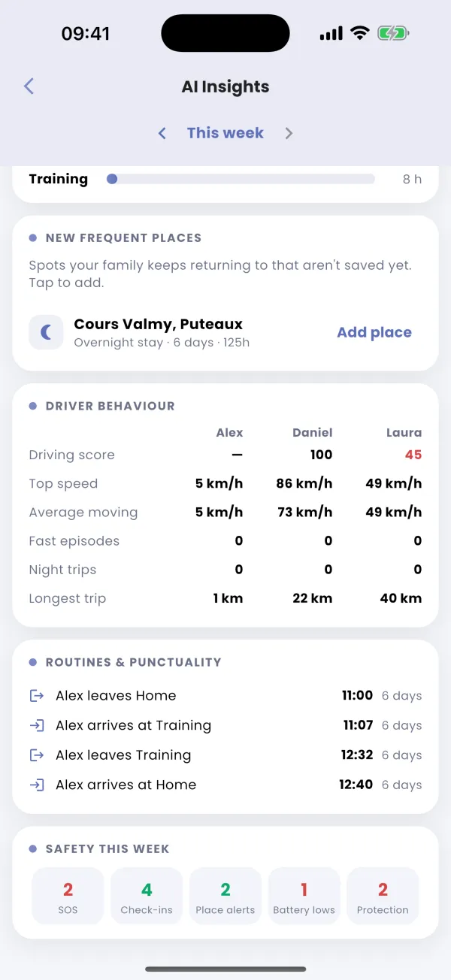Tap the arrives at Home enter icon

tap(36, 785)
